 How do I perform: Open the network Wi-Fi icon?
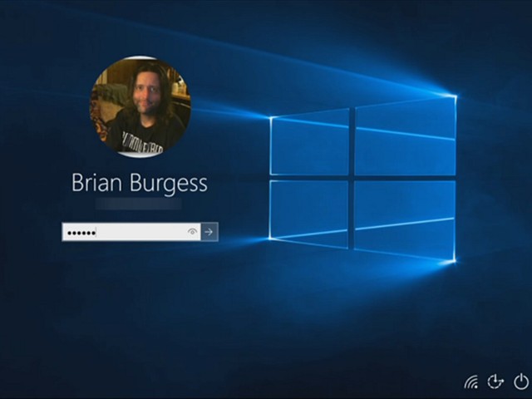coord(471,382)
